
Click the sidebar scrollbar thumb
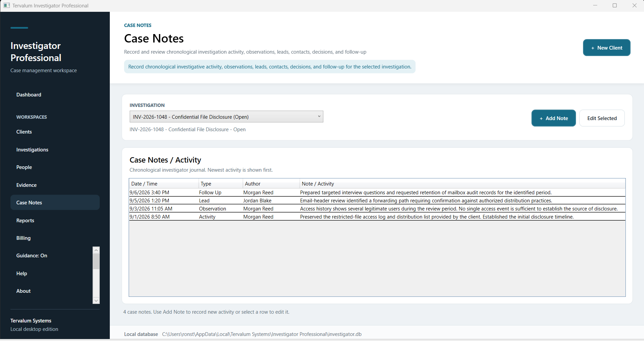96,261
